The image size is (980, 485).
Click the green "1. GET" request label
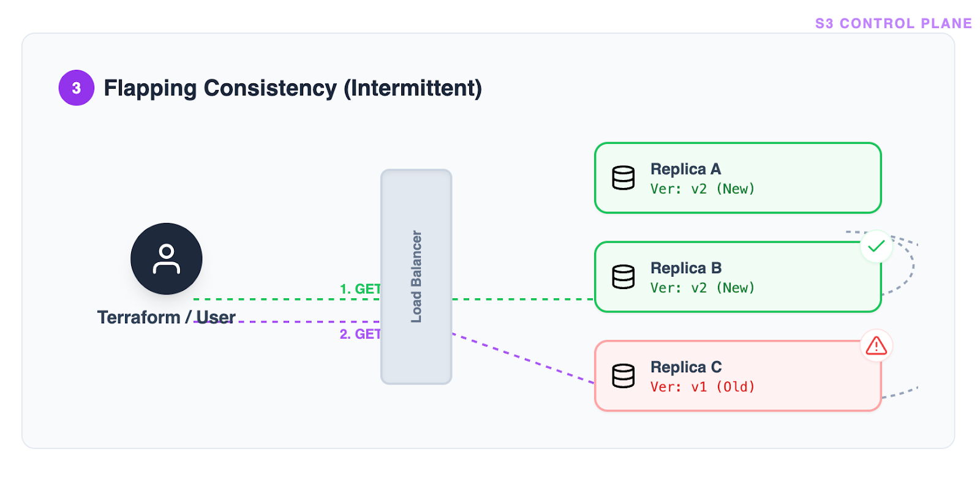tap(360, 289)
